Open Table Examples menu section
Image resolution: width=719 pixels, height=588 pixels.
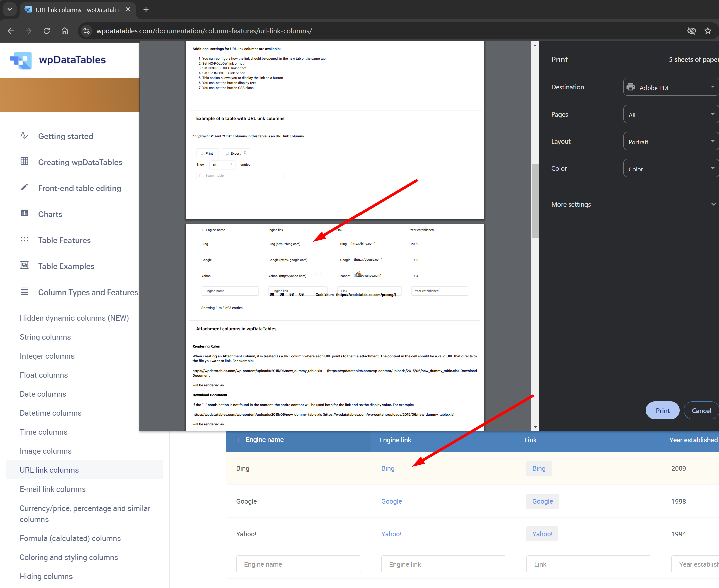point(66,266)
